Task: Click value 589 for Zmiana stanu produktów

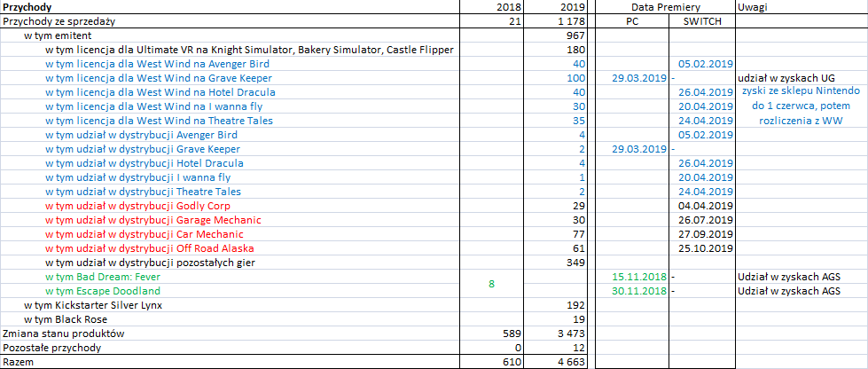Action: point(513,334)
